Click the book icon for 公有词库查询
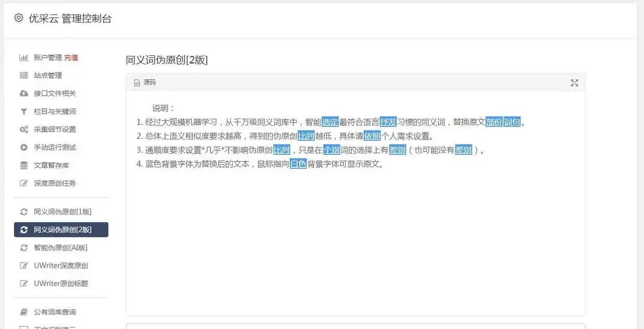 [x=24, y=312]
